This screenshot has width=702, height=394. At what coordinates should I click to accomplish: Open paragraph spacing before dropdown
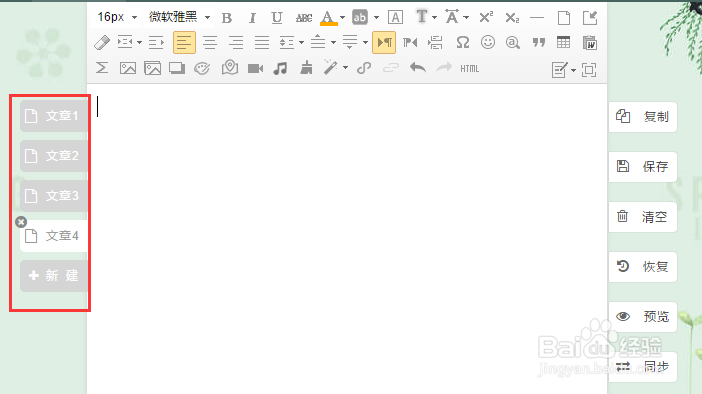pos(333,43)
